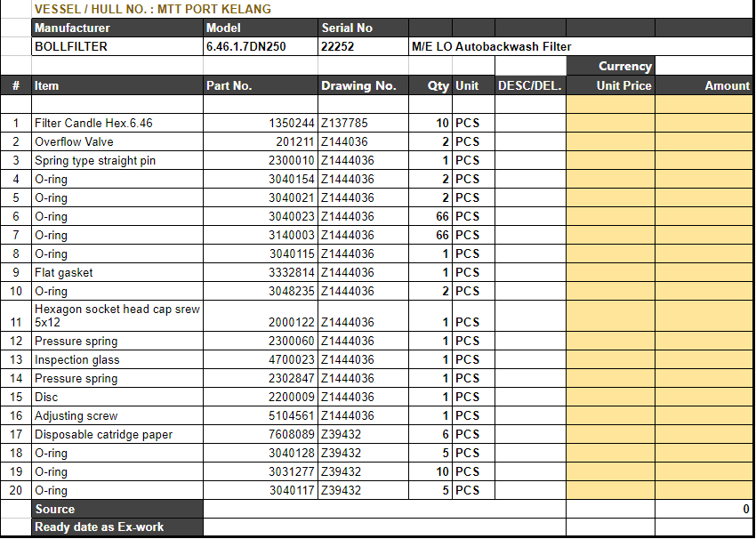Click the 'M/E LO Autobackwash Filter' cell
Screen dimensions: 756x539
(x=581, y=47)
